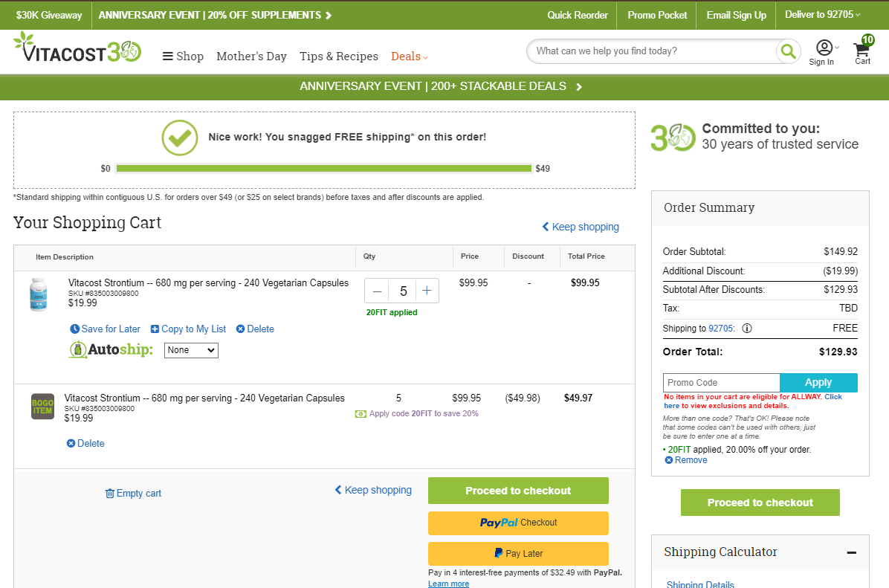Viewport: 889px width, 588px height.
Task: Open the BOGO Vitacost Strontium product title
Action: pyautogui.click(x=204, y=398)
